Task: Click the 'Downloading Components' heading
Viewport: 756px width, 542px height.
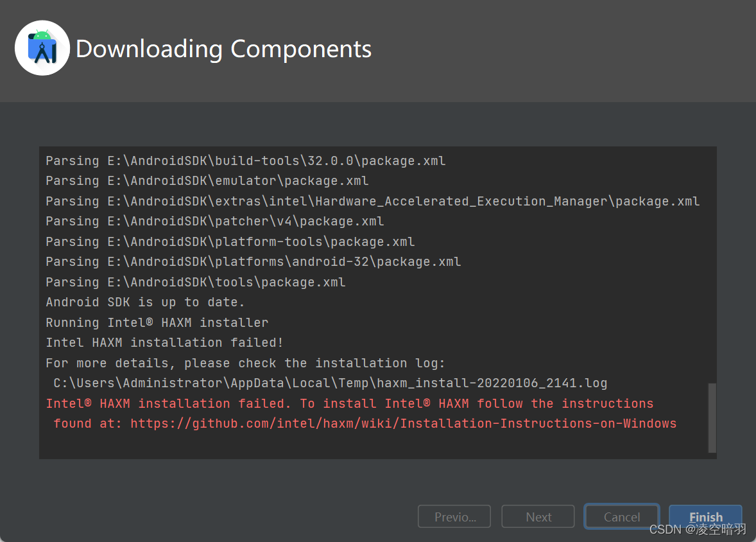Action: 224,49
